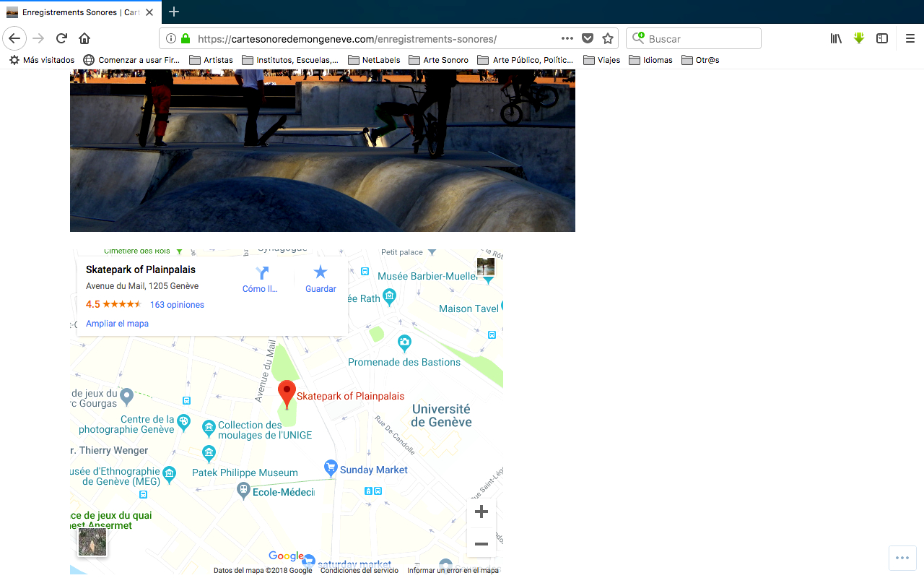This screenshot has width=924, height=578.
Task: Click the browser reload button
Action: click(61, 38)
